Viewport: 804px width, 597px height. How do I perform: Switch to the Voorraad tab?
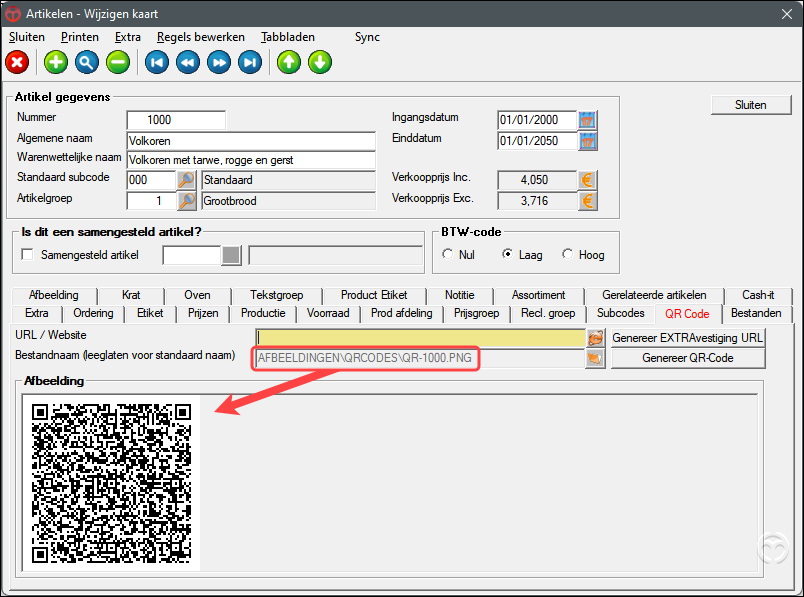point(328,313)
